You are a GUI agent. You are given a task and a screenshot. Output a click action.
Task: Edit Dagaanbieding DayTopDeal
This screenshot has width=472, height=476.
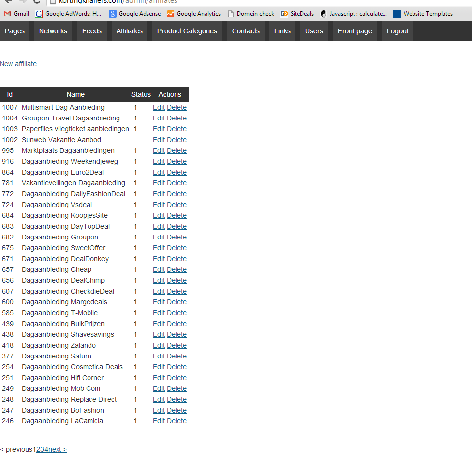tap(158, 227)
